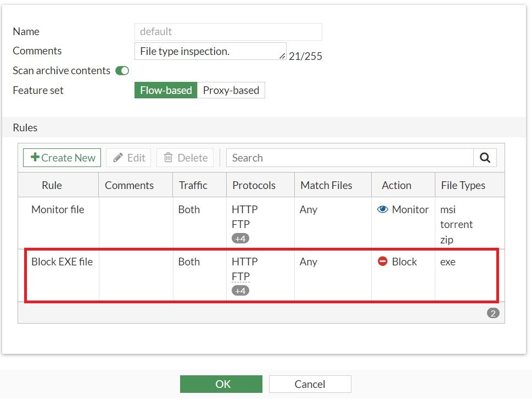The image size is (532, 400).
Task: Click the Cancel button
Action: [x=310, y=384]
